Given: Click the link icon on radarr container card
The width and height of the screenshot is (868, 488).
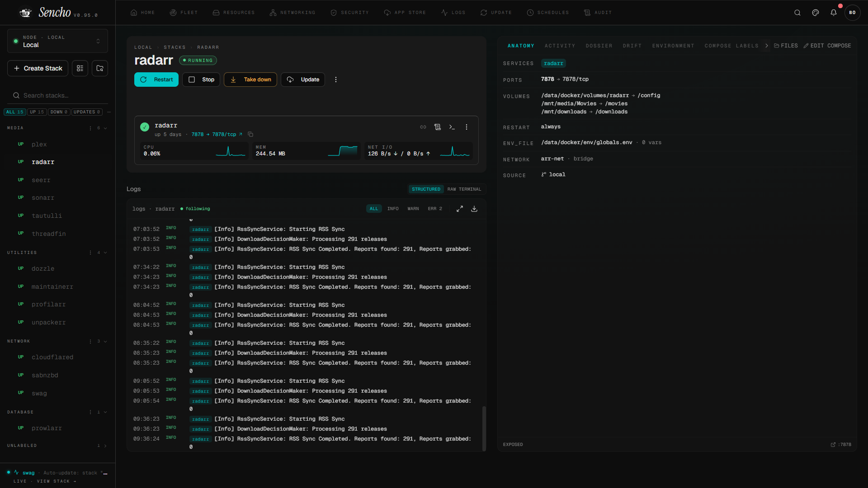Looking at the screenshot, I should (x=423, y=127).
